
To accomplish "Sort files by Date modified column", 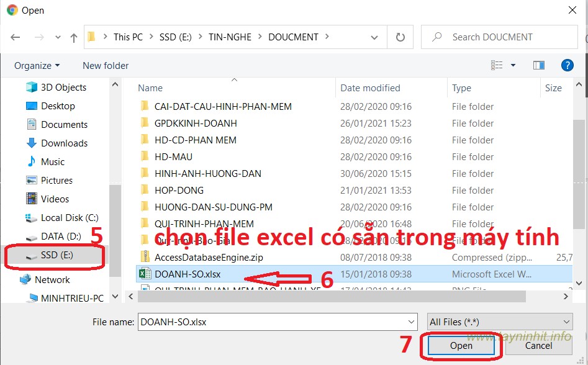I will [370, 88].
